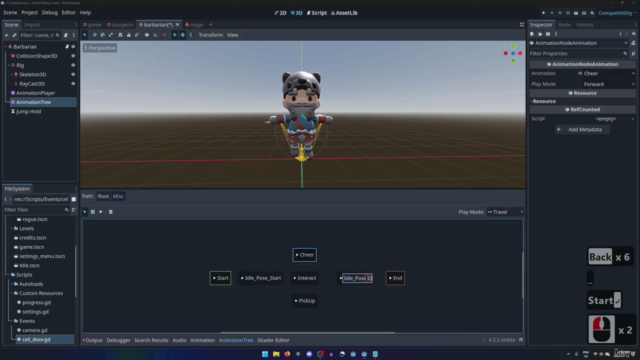Play the Cheer node in state machine

[297, 255]
